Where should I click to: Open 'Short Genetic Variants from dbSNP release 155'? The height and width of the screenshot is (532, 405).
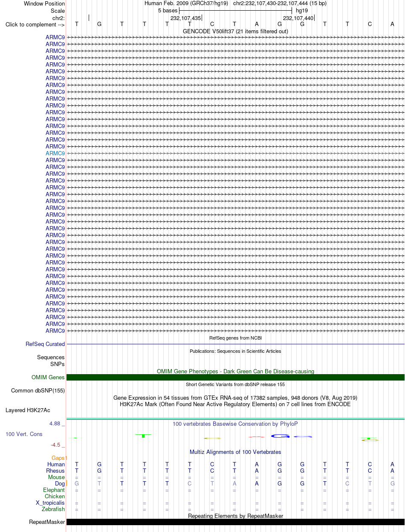[x=235, y=384]
